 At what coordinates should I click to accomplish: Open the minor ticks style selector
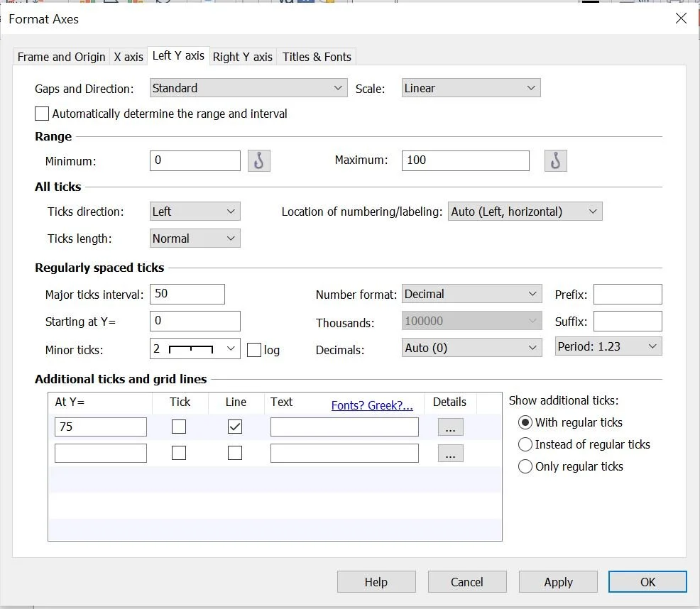pyautogui.click(x=195, y=349)
